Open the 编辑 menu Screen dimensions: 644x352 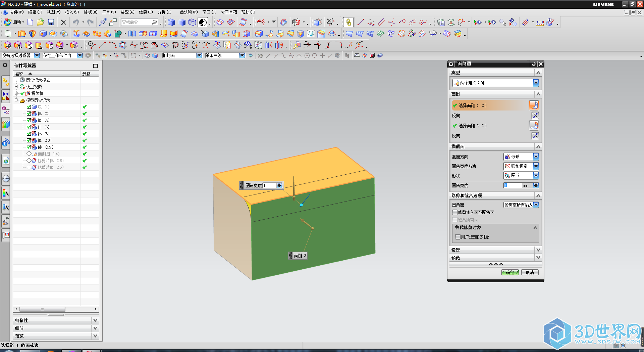[35, 12]
